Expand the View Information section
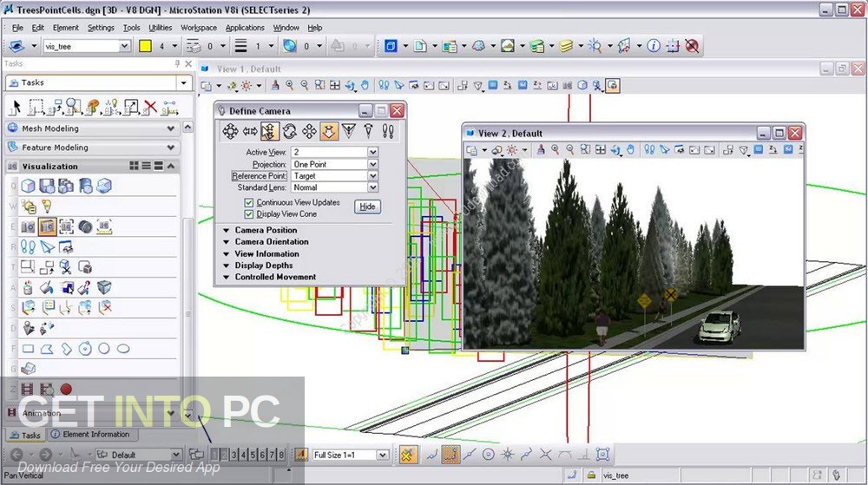The height and width of the screenshot is (485, 868). [x=226, y=254]
